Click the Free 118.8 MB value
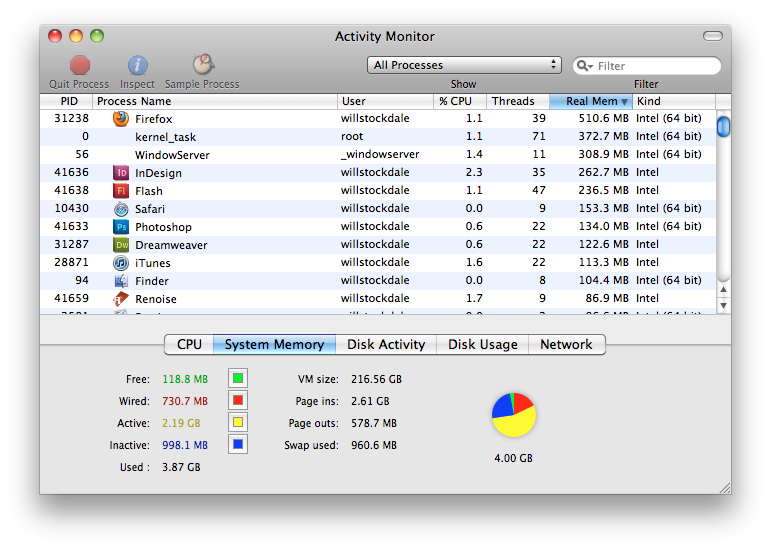 [185, 379]
